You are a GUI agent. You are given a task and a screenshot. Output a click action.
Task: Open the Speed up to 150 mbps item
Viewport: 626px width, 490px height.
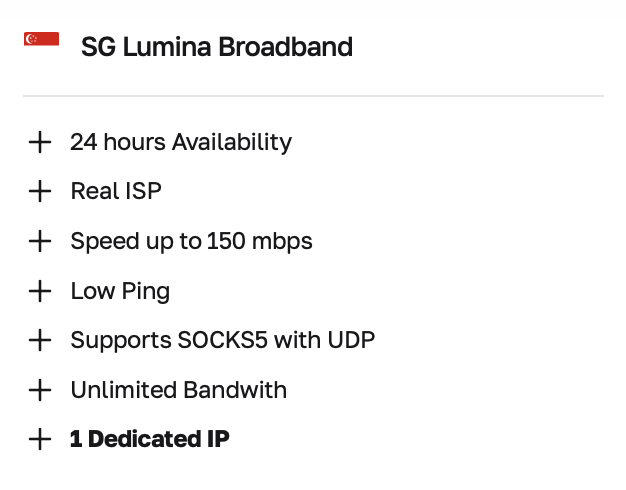191,241
